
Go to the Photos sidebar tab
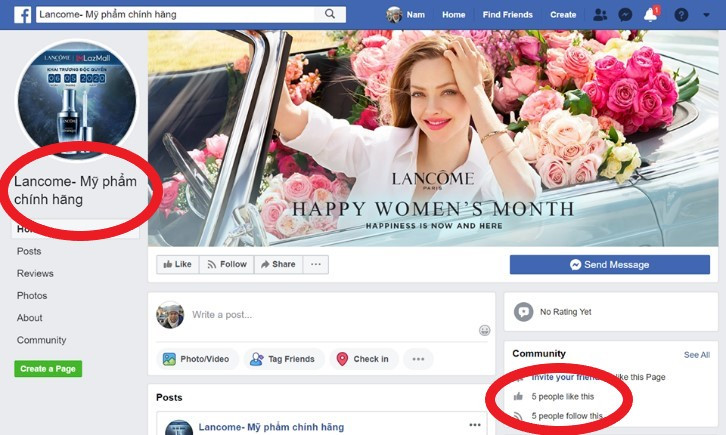32,295
